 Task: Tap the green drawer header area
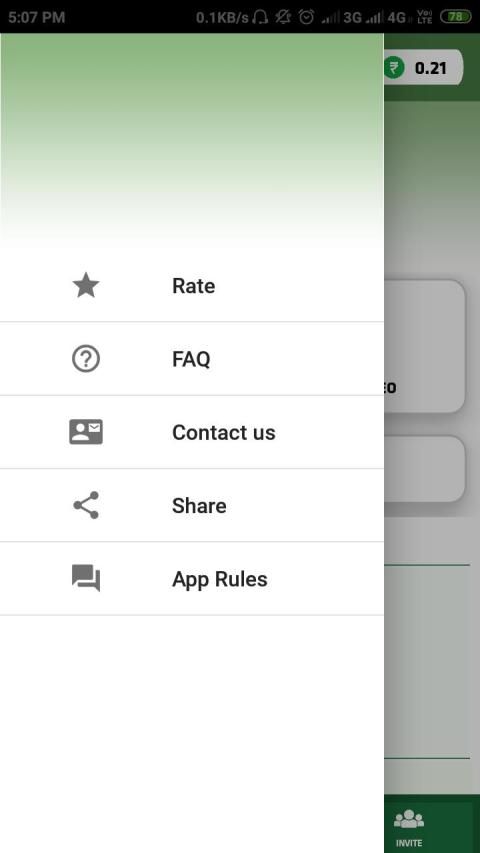pyautogui.click(x=192, y=141)
